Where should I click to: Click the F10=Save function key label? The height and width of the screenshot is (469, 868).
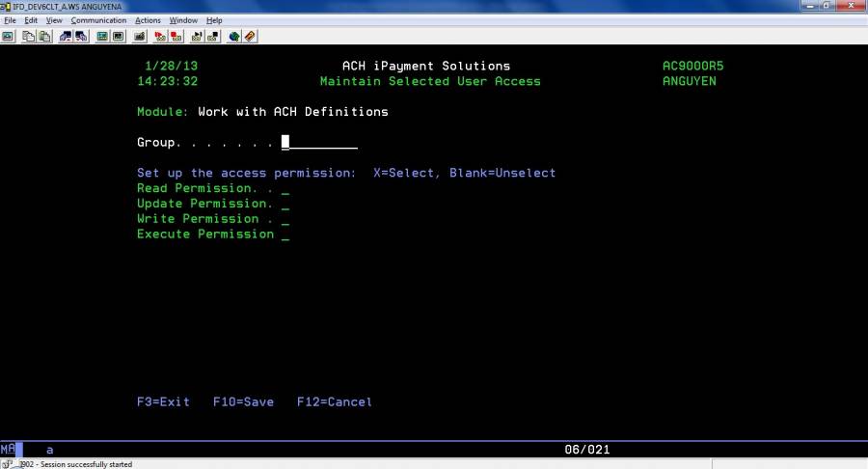[x=243, y=401]
